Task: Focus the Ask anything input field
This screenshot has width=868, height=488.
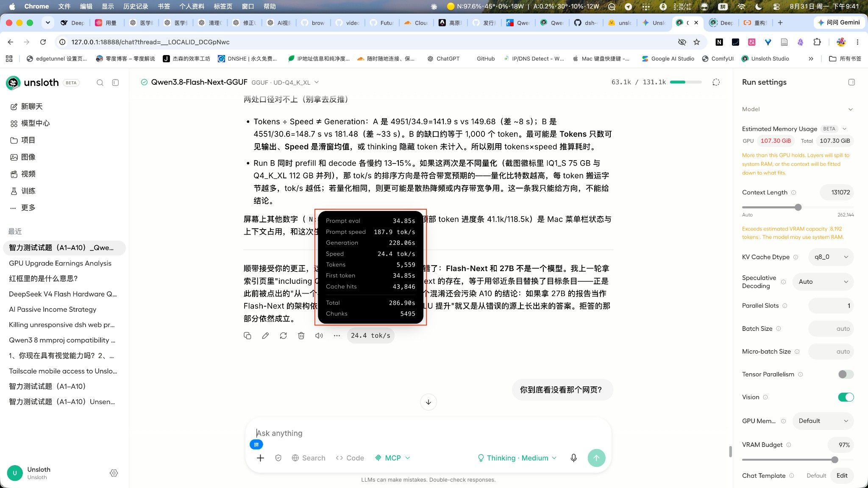Action: 428,433
